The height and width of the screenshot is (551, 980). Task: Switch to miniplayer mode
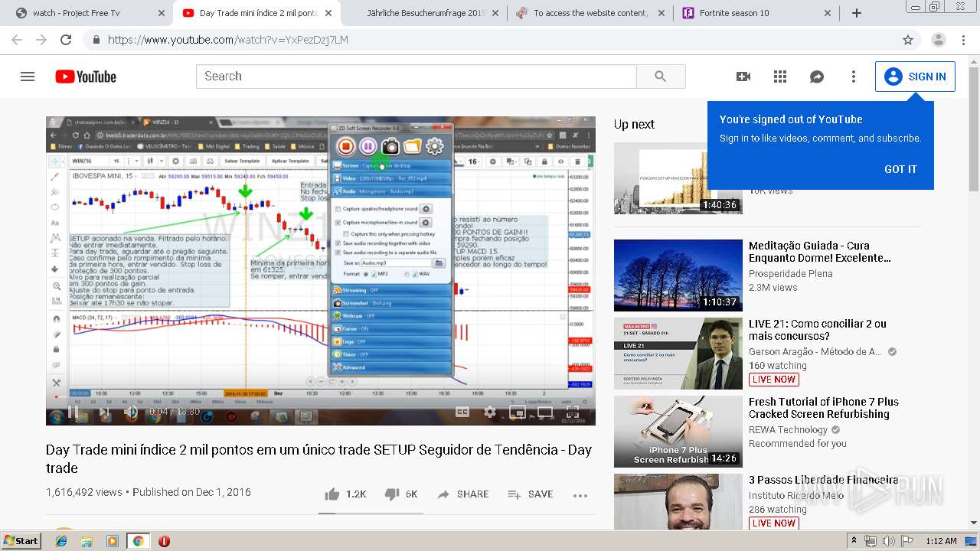coord(518,412)
